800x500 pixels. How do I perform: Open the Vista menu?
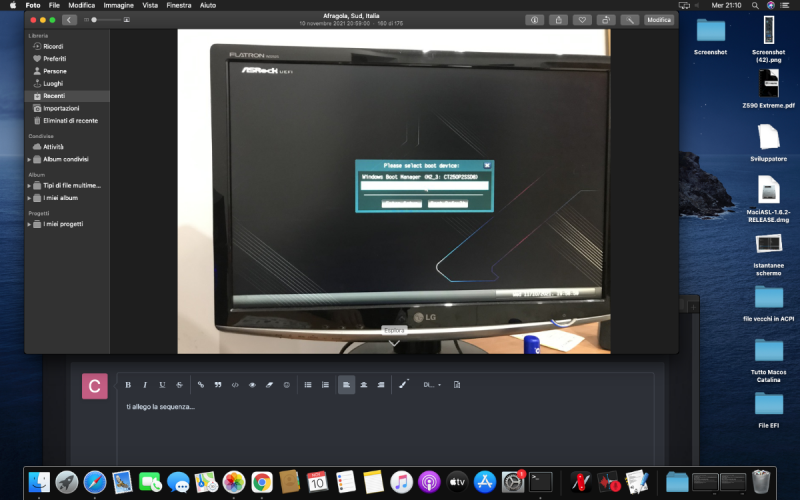[x=150, y=5]
